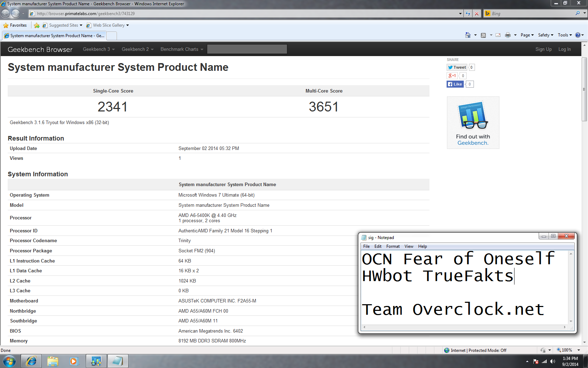Click Action Center flag tray icon
The height and width of the screenshot is (368, 588).
point(536,361)
